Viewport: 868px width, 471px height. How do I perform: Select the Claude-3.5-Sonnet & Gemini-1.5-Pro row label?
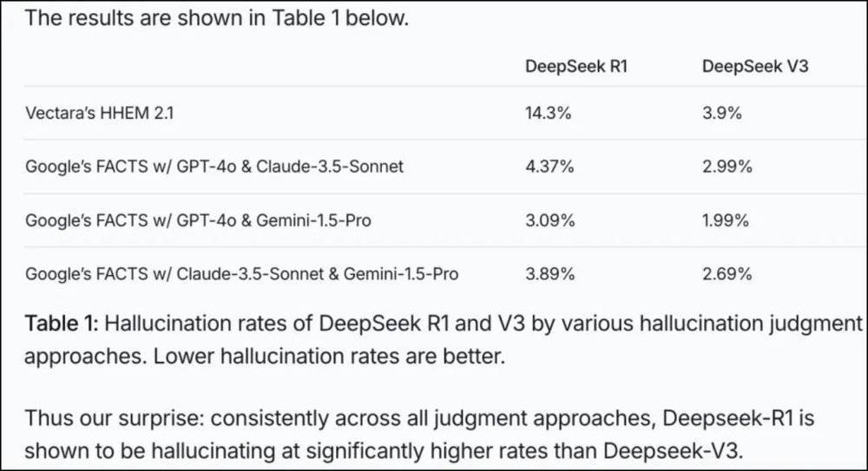[x=242, y=274]
